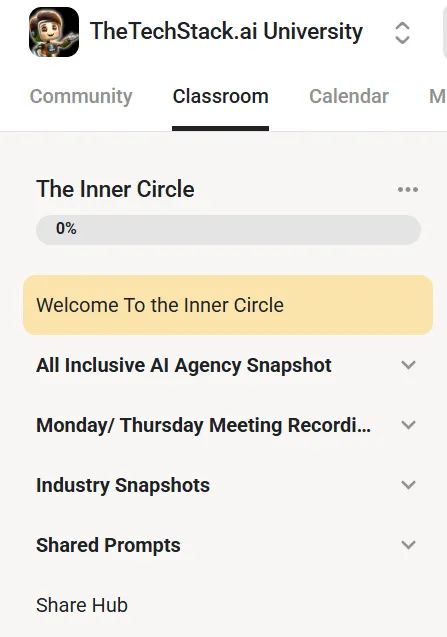Select the Shared Prompts section title
The height and width of the screenshot is (637, 447).
pyautogui.click(x=108, y=545)
